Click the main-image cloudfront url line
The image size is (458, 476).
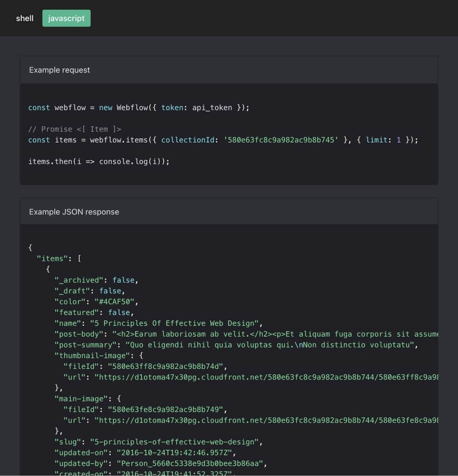point(251,420)
